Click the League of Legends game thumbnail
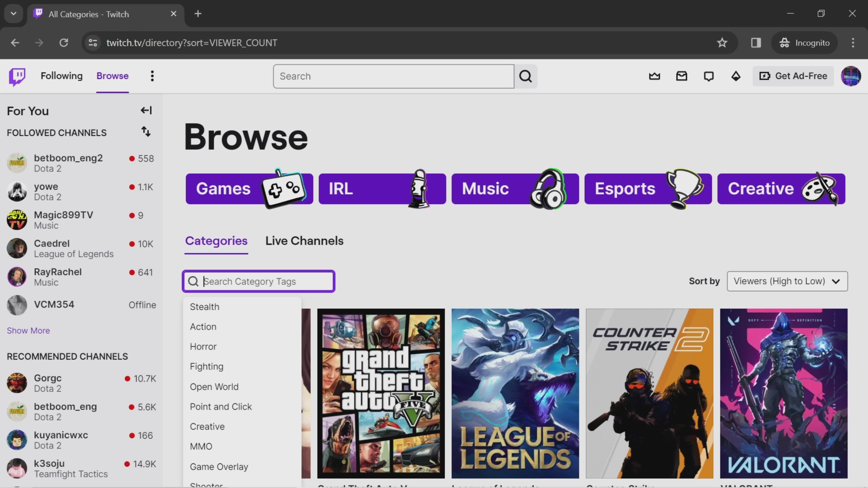This screenshot has width=868, height=488. pos(515,393)
